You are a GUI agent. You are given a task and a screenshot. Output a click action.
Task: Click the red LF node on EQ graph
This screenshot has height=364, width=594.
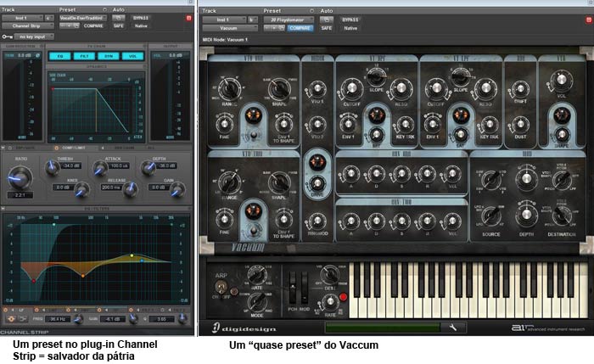tap(33, 281)
